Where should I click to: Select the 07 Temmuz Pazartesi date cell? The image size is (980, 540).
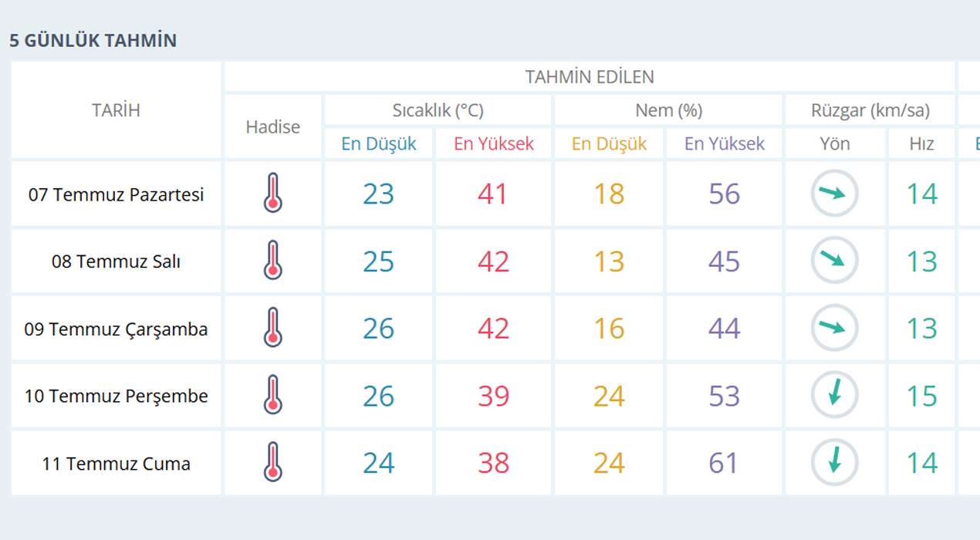tap(116, 194)
